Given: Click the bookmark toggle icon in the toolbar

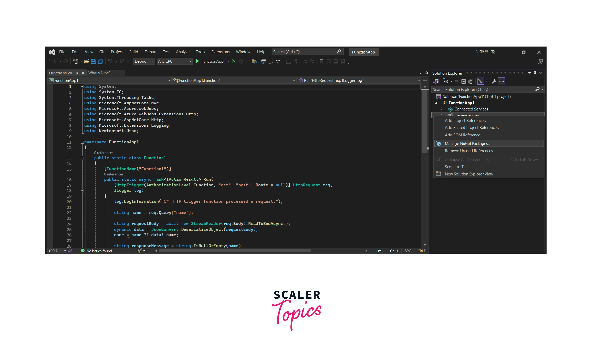Looking at the screenshot, I should point(321,62).
